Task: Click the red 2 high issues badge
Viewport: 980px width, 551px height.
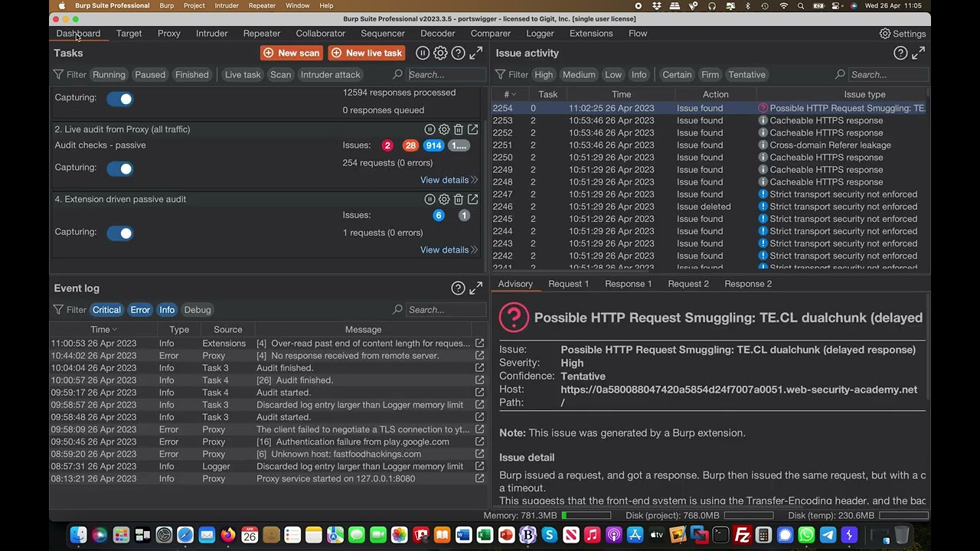Action: [x=387, y=145]
